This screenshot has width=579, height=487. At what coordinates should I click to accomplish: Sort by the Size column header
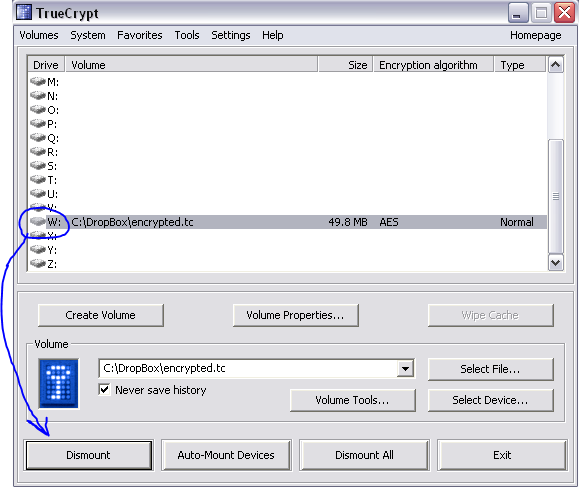tap(345, 65)
